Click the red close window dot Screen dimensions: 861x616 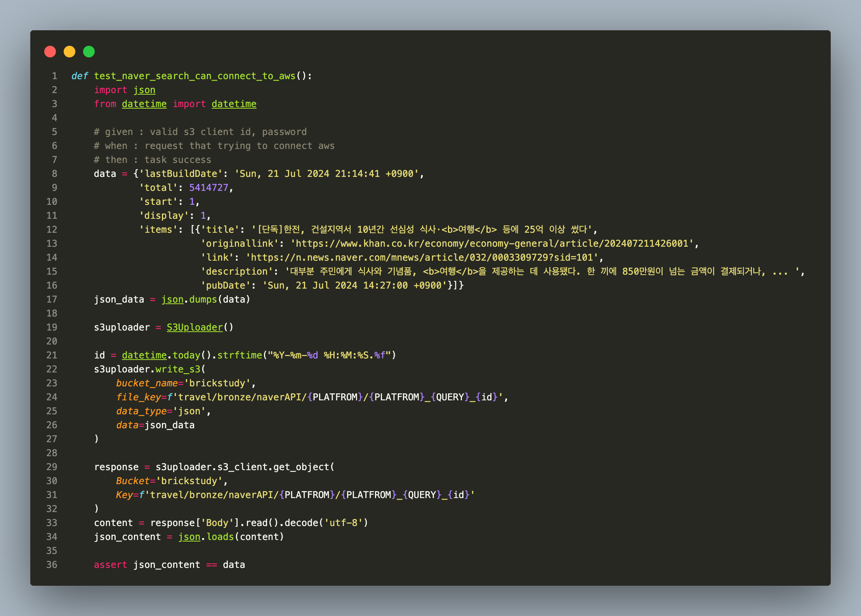click(x=50, y=52)
